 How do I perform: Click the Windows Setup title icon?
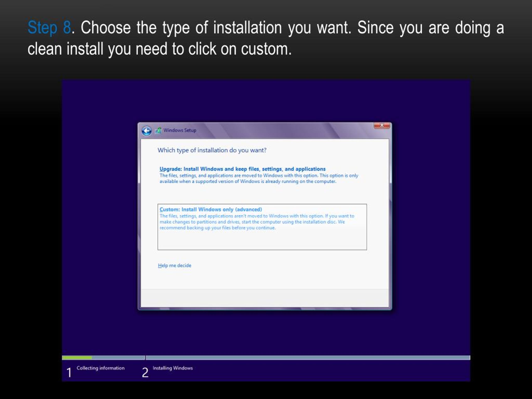point(158,130)
